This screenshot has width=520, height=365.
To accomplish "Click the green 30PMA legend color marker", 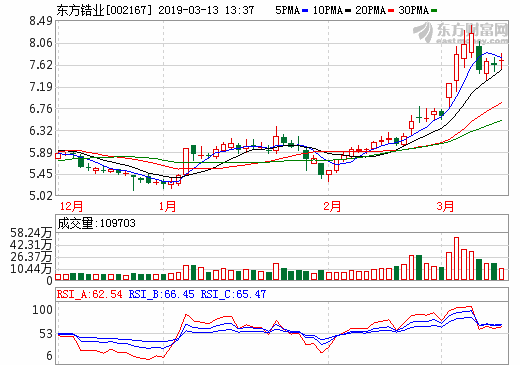I will click(434, 11).
